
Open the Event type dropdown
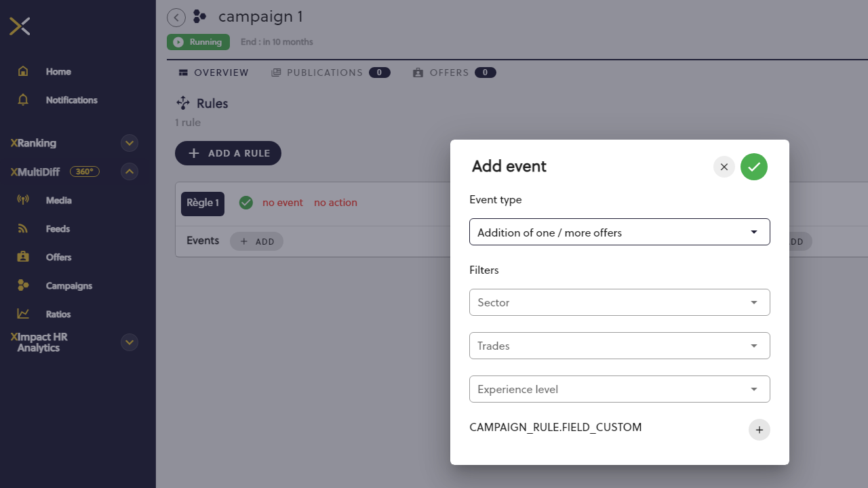(620, 232)
